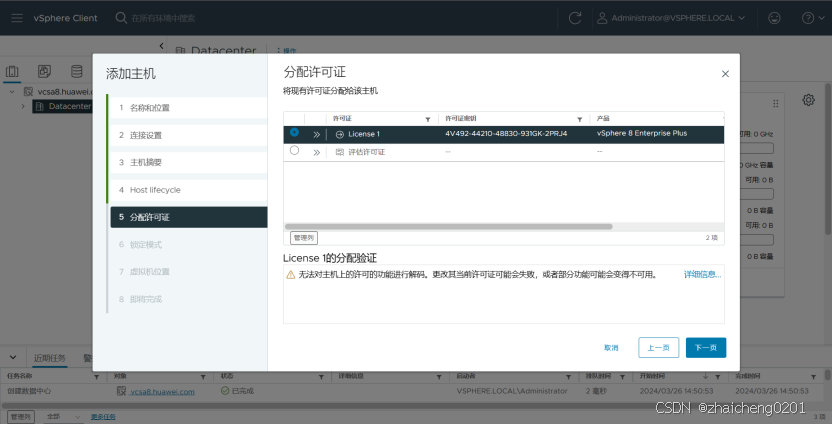
Task: Click the search magnifier icon
Action: click(121, 18)
